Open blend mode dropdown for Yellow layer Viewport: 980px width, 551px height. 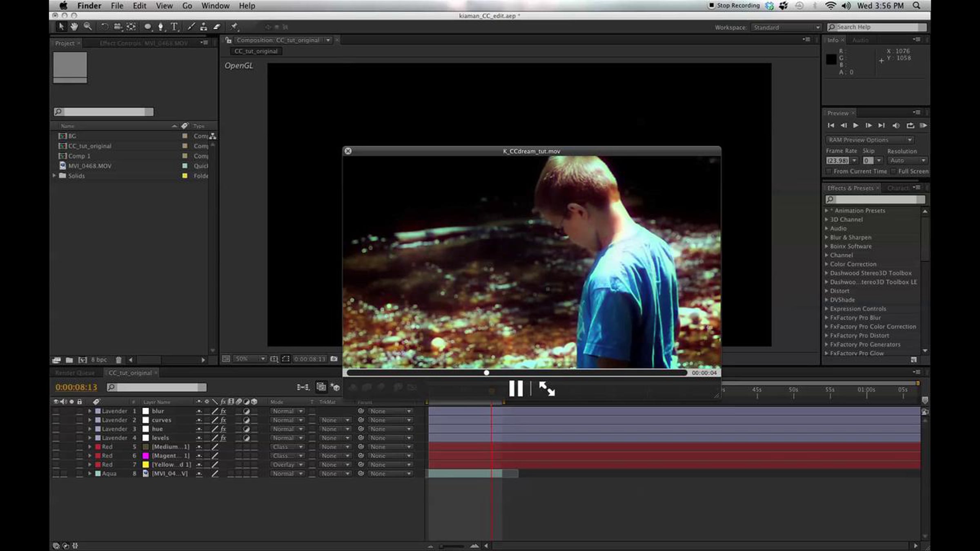pos(287,464)
